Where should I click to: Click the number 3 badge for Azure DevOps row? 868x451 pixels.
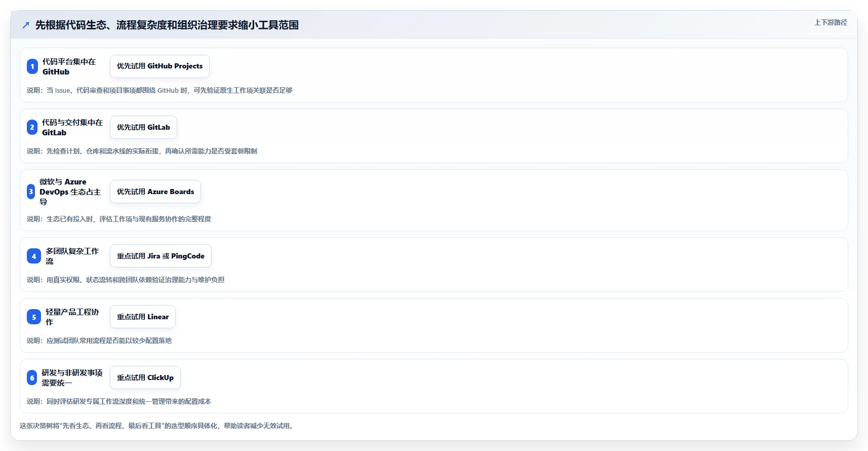pyautogui.click(x=31, y=192)
